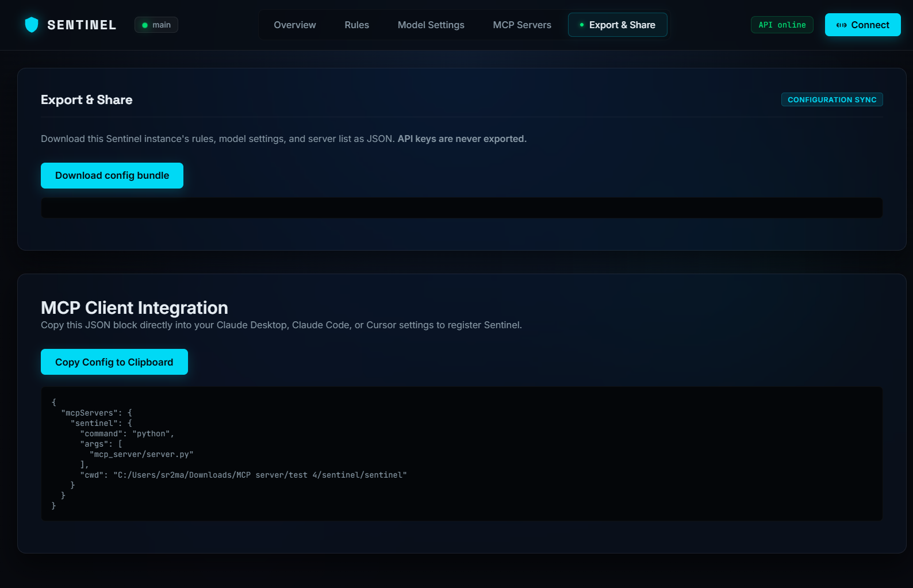
Task: Click the SENTINEL brand name text
Action: (x=82, y=25)
